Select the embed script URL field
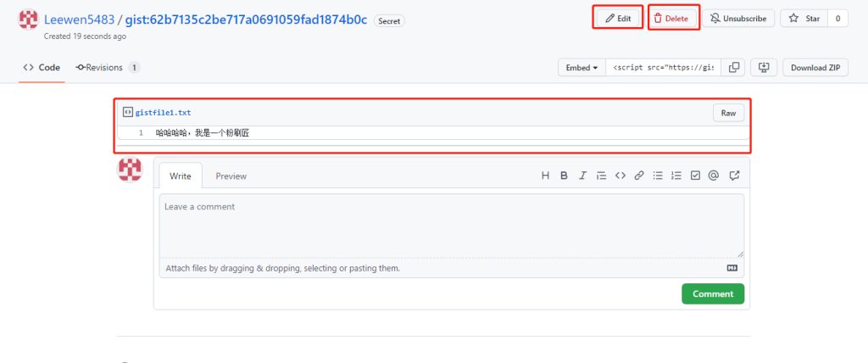This screenshot has width=868, height=363. (x=664, y=68)
